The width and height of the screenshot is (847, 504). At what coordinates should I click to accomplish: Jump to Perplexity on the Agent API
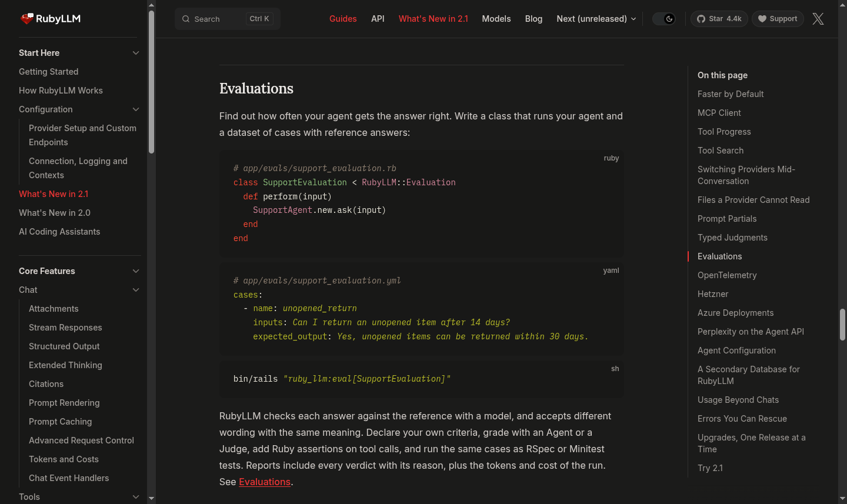(x=751, y=332)
